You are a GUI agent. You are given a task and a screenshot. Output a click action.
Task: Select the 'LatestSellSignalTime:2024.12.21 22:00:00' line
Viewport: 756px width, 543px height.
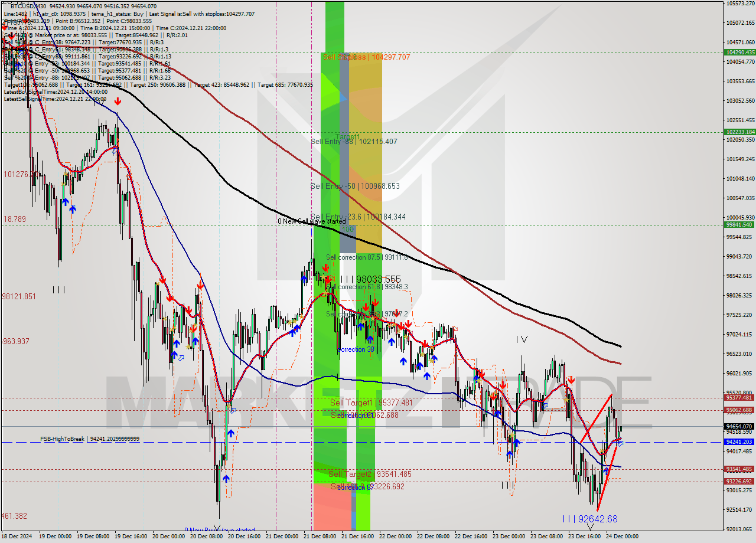tap(56, 99)
